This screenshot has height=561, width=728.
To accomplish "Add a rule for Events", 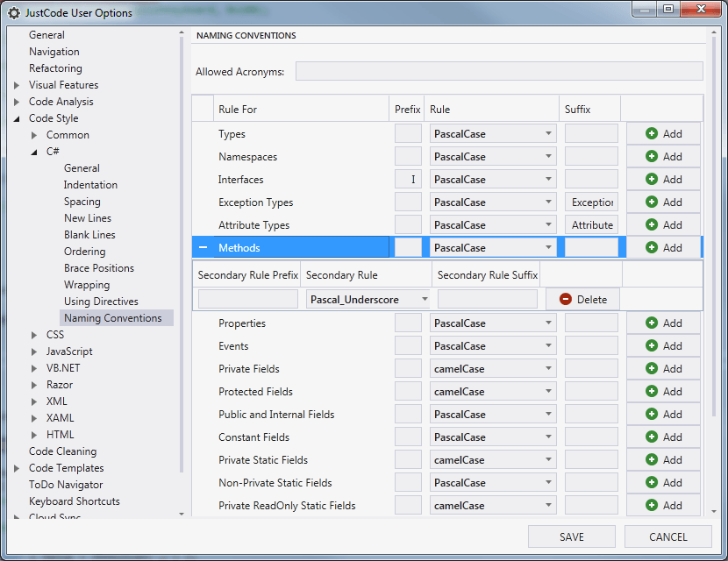I will pos(663,345).
